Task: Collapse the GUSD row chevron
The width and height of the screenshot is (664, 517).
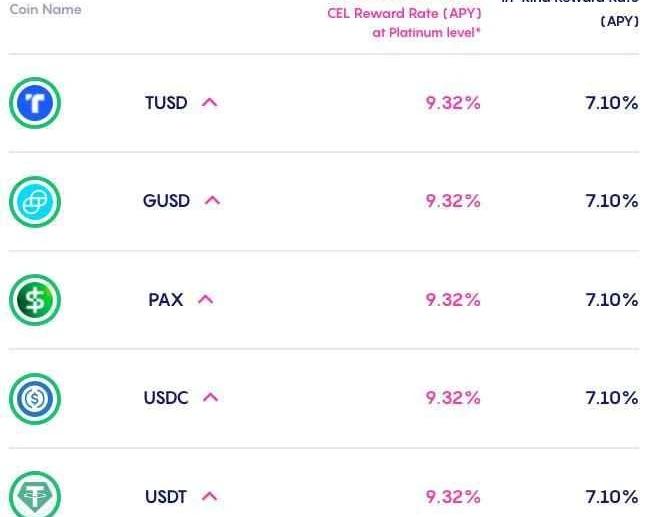Action: (212, 200)
